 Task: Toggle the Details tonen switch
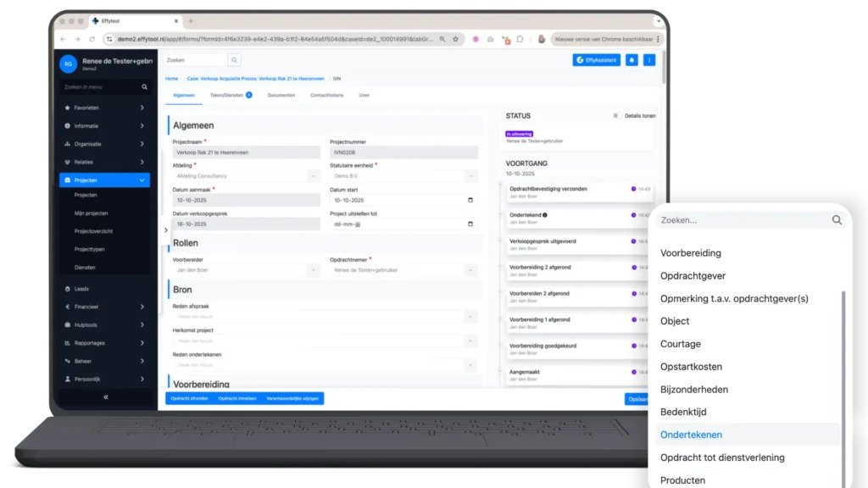coord(616,115)
